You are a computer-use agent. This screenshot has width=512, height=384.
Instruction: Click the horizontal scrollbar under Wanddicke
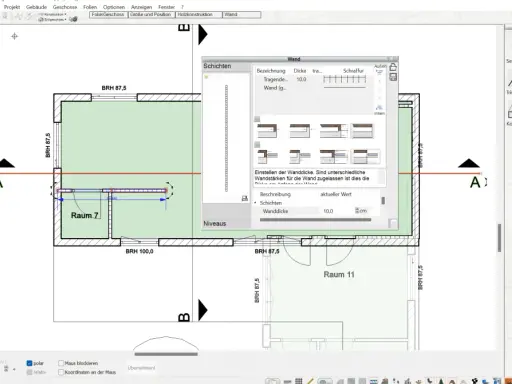(315, 220)
